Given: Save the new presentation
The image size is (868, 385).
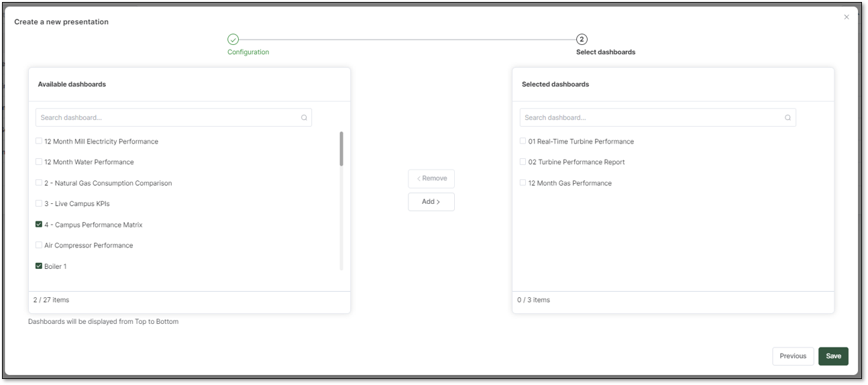Looking at the screenshot, I should tap(833, 356).
